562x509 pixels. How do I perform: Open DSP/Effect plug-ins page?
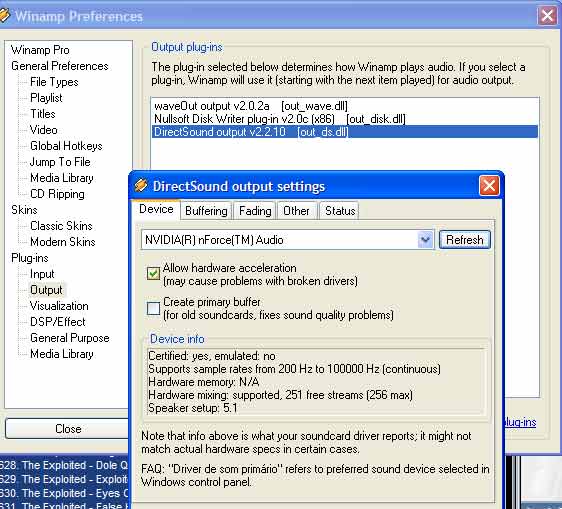[58, 322]
